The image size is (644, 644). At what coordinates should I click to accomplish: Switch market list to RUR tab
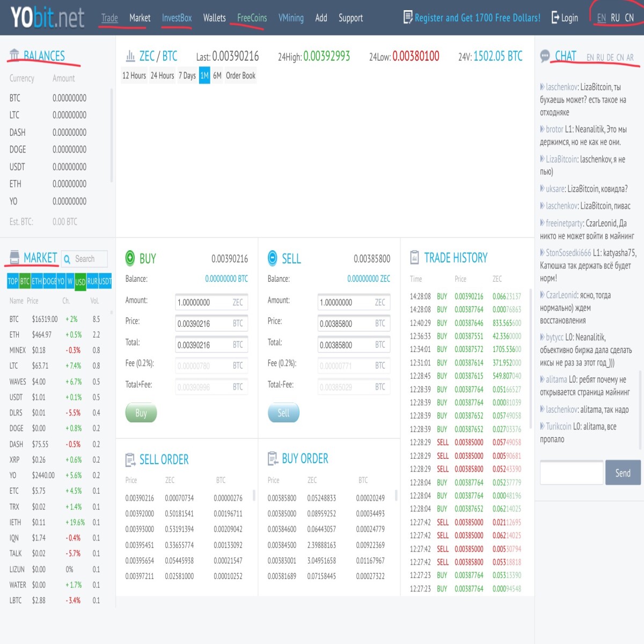(x=92, y=281)
